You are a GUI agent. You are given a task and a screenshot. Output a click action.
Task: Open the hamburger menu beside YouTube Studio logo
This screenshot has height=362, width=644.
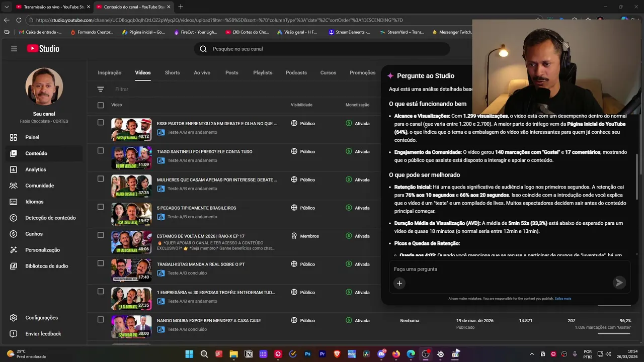pyautogui.click(x=14, y=49)
